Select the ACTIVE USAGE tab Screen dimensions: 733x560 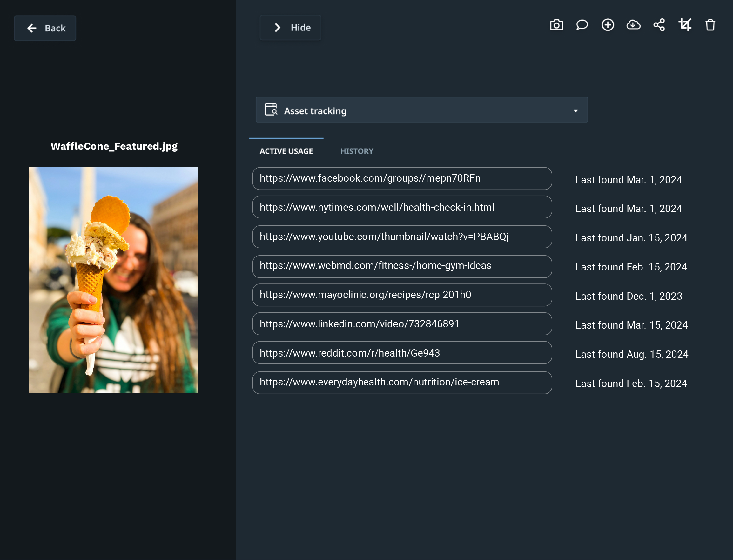pyautogui.click(x=286, y=151)
